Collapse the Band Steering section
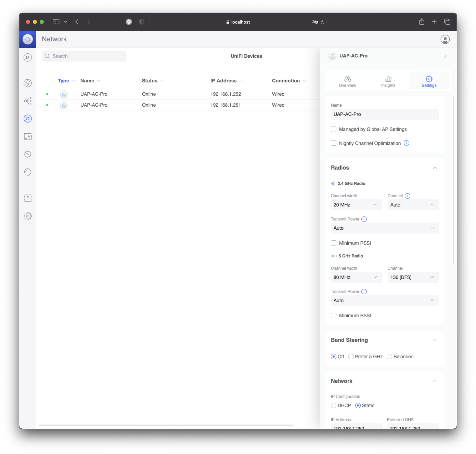 coord(435,340)
